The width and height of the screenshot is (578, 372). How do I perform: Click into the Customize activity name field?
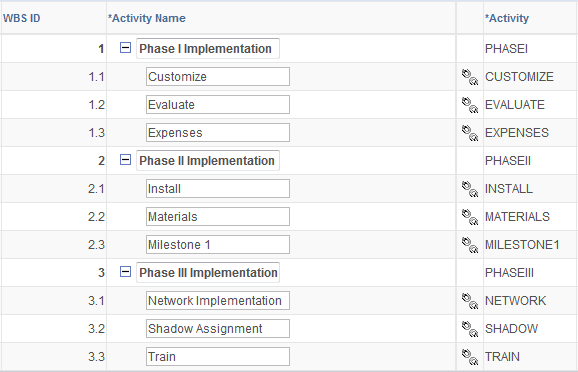(x=218, y=77)
